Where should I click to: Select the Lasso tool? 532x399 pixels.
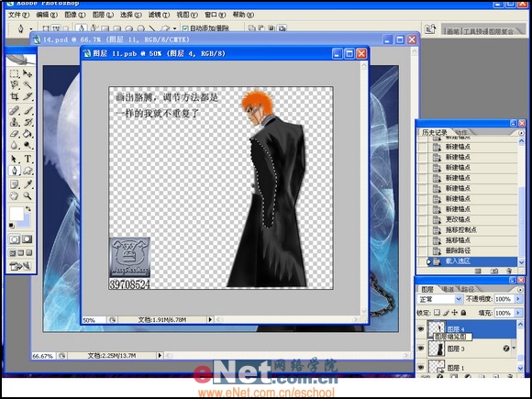(x=15, y=84)
